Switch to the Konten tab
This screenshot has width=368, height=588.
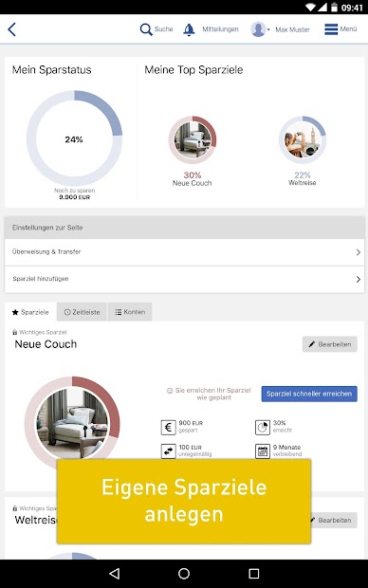point(130,312)
